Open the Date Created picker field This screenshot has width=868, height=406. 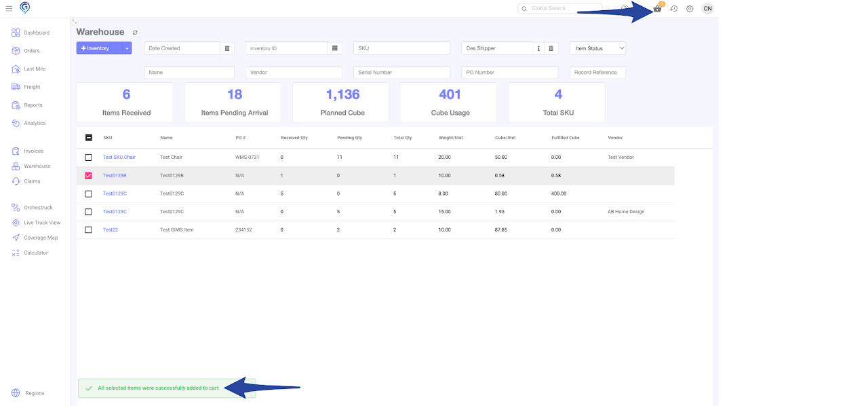pyautogui.click(x=182, y=48)
